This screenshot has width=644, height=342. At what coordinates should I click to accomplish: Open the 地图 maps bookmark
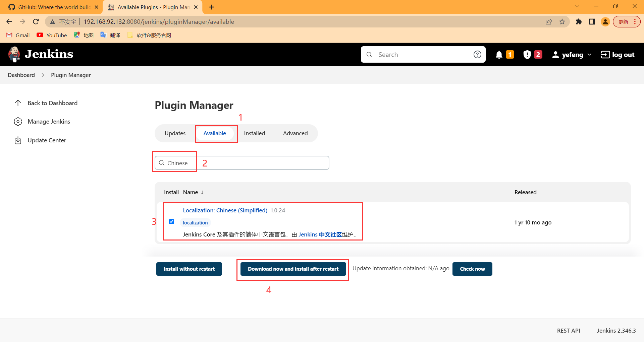(x=84, y=35)
